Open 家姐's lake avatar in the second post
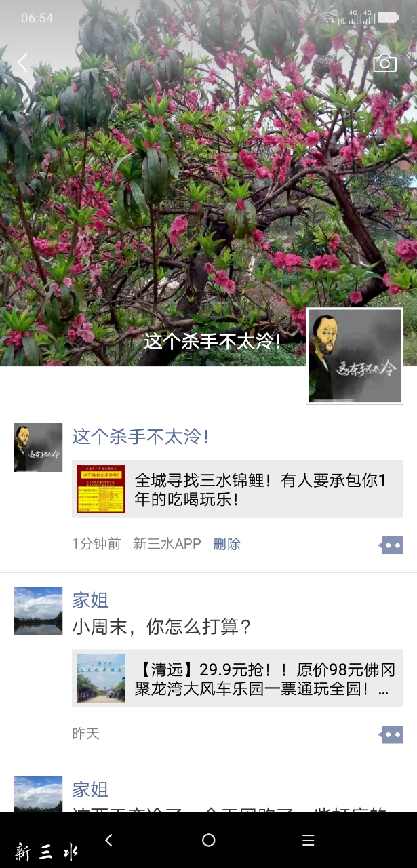 (x=38, y=611)
